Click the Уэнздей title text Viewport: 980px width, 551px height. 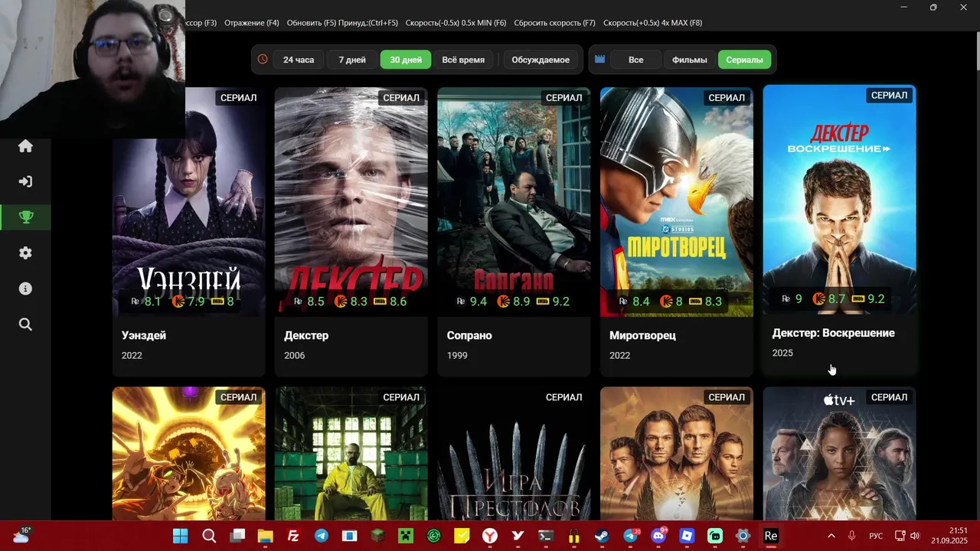tap(144, 335)
